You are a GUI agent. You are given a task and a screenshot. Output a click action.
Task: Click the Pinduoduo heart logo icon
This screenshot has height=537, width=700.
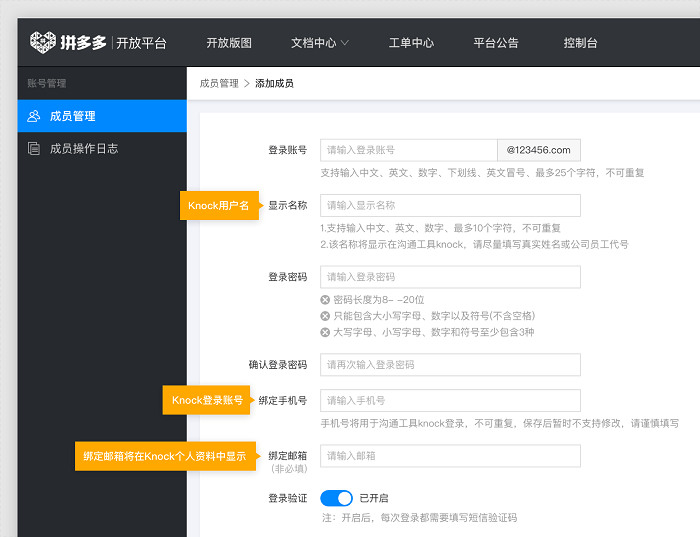(x=42, y=42)
